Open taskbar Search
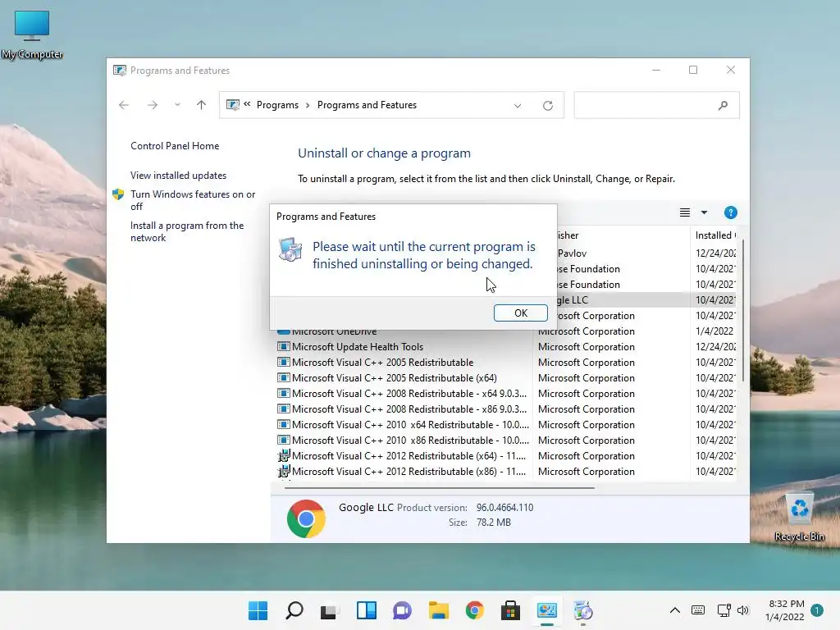The width and height of the screenshot is (840, 630). (294, 610)
